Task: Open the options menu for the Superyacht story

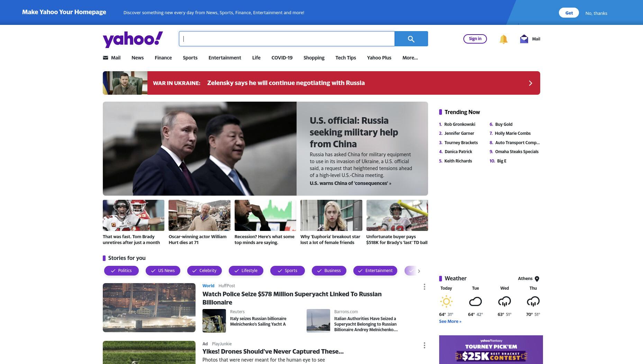Action: [424, 287]
